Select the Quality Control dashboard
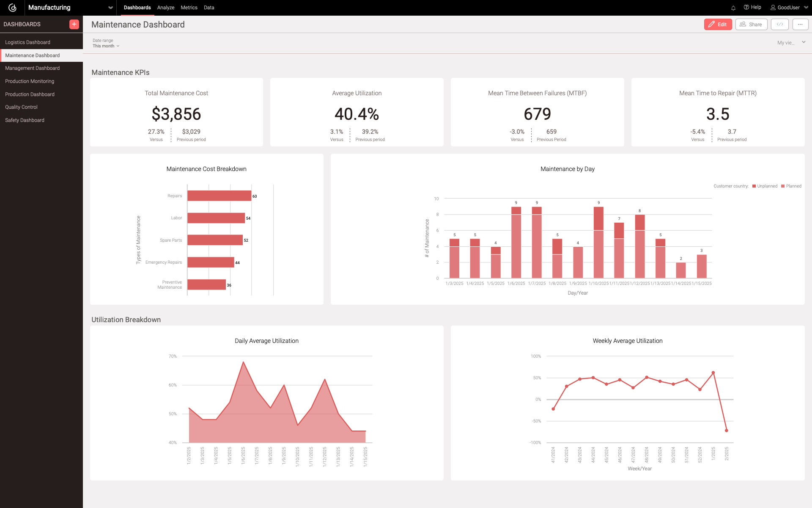The image size is (812, 508). click(21, 107)
